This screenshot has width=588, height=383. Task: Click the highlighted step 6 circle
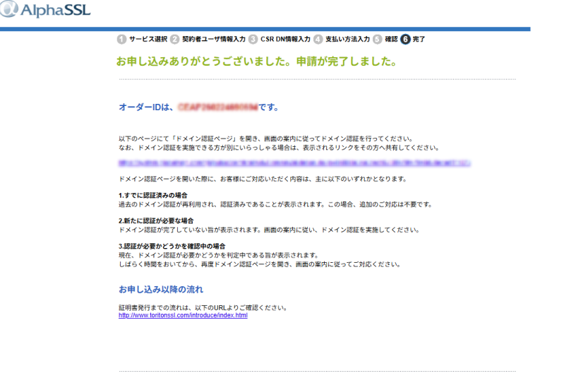click(x=405, y=40)
